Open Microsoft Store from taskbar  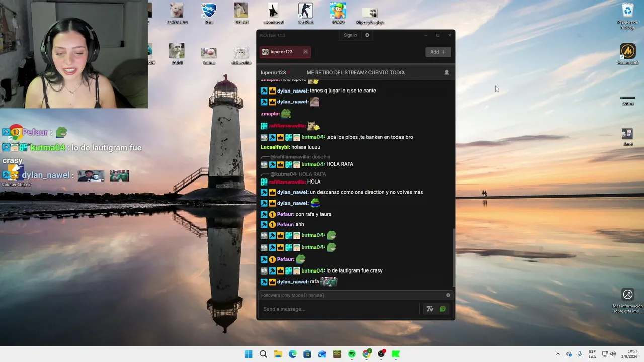pyautogui.click(x=307, y=354)
